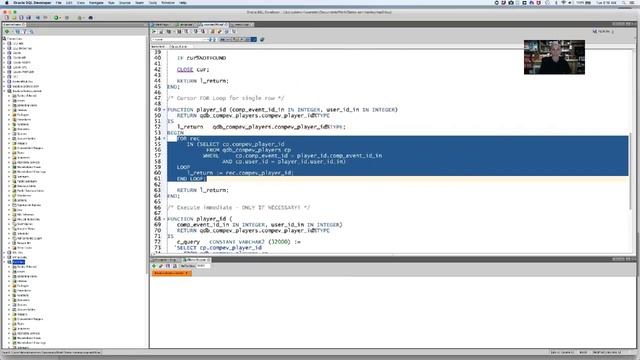
Task: Open the Apple menu
Action: (6, 2)
